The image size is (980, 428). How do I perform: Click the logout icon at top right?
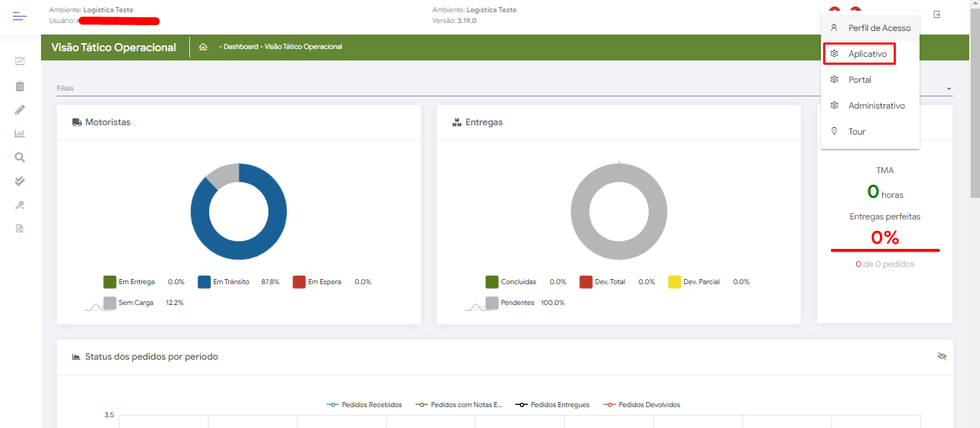point(937,14)
